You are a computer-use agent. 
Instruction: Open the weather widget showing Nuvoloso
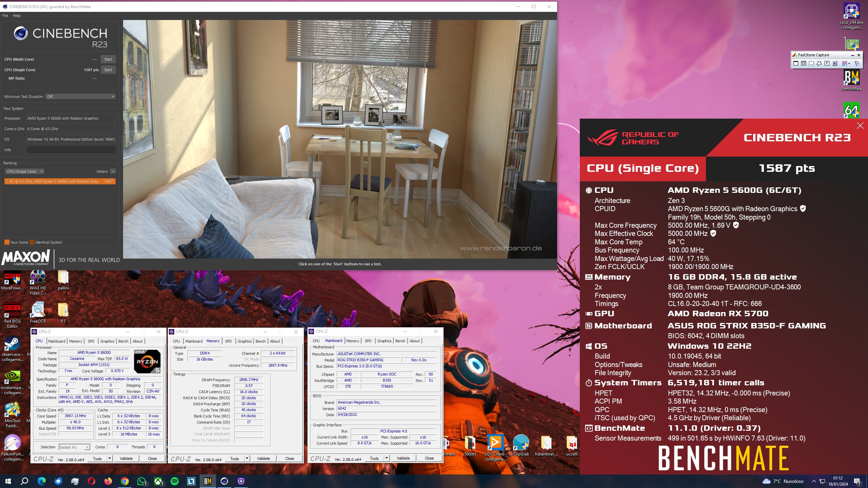783,481
